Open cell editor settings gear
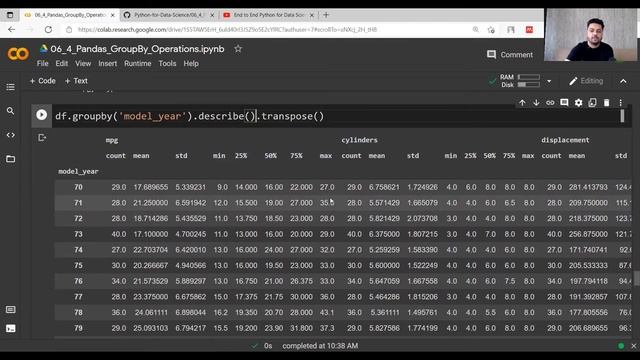Screen dimensions: 640x360 tap(578, 102)
